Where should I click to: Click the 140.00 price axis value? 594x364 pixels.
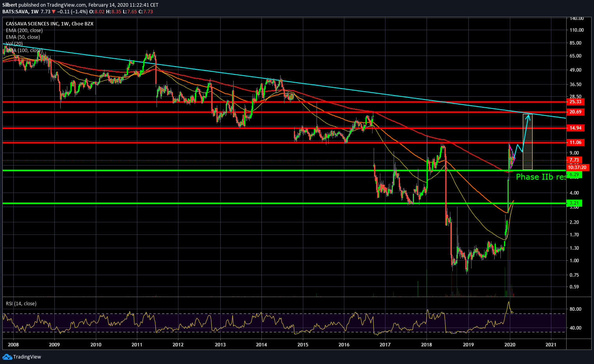577,18
